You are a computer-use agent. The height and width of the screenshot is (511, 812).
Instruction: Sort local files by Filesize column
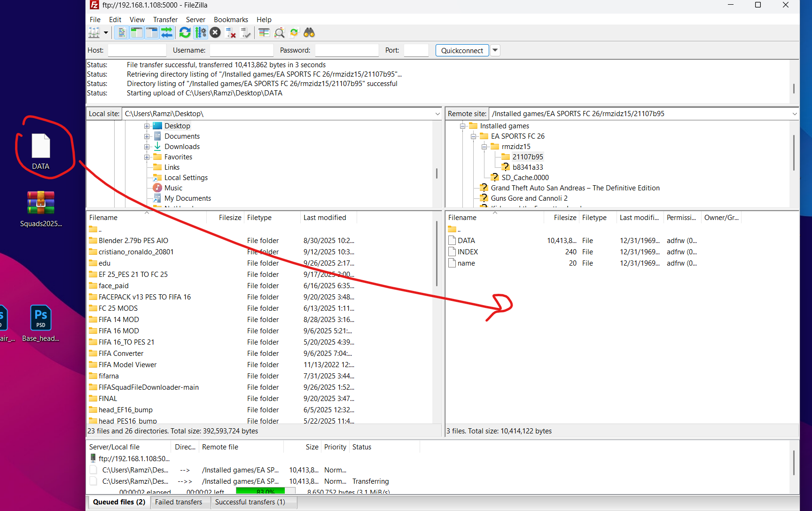point(225,218)
